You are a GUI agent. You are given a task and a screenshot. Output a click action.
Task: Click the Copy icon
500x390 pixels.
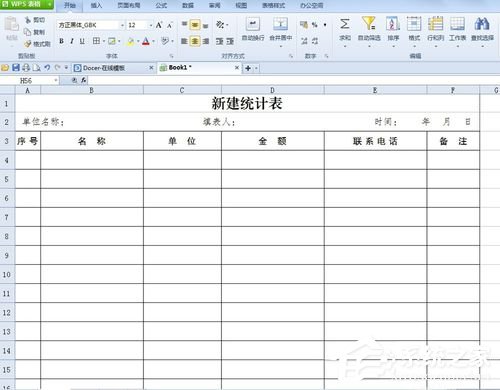[x=28, y=32]
